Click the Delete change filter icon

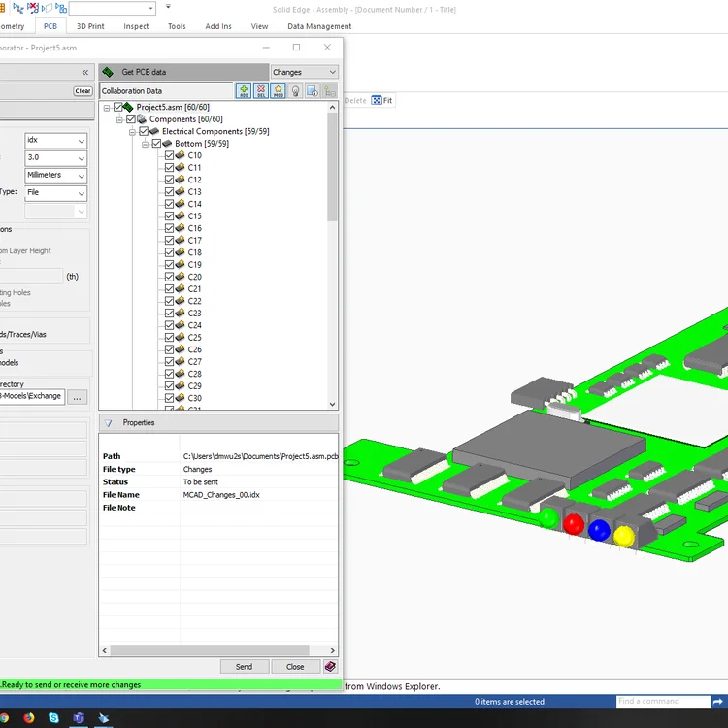261,91
